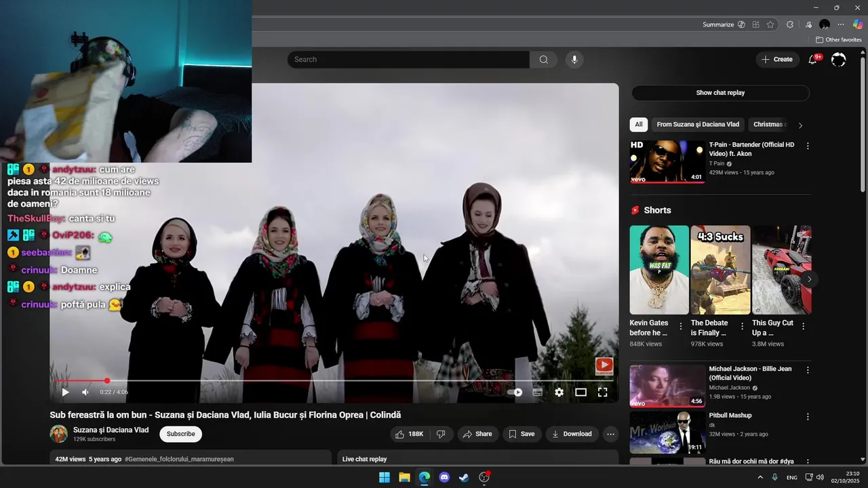Open Steam from taskbar
This screenshot has height=488, width=868.
point(464,477)
